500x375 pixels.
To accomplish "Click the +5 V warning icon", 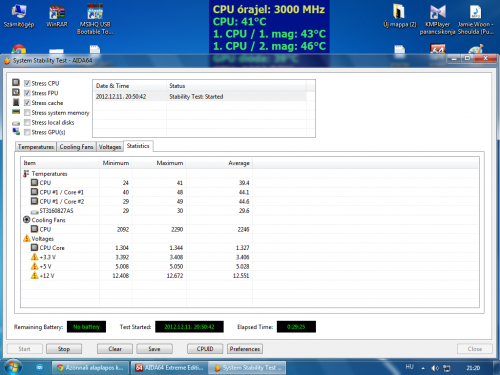I will [x=34, y=266].
